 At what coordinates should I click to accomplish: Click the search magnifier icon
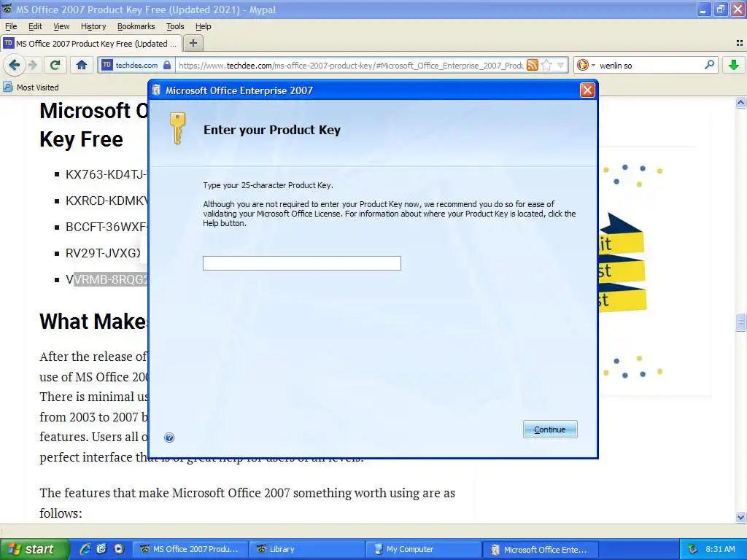(709, 65)
